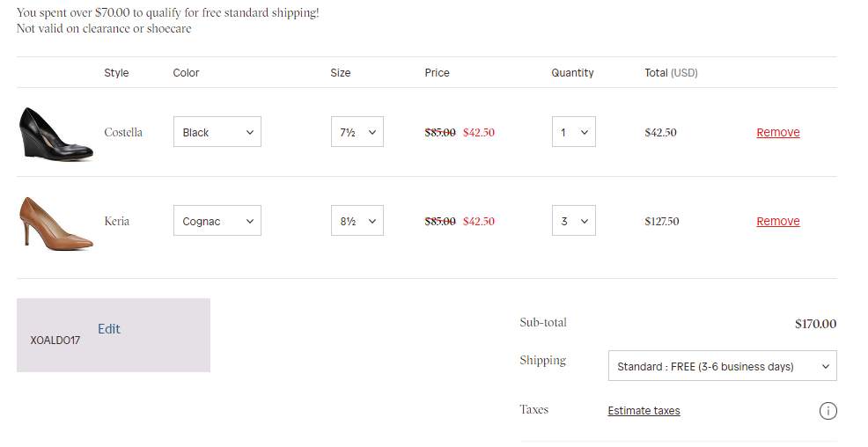Click the Costella sale price $42.50
868x447 pixels.
[479, 132]
